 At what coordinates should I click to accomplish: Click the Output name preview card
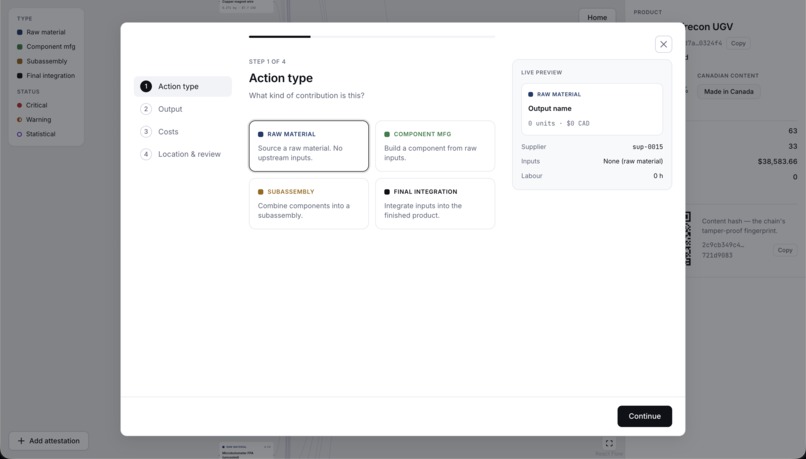592,109
